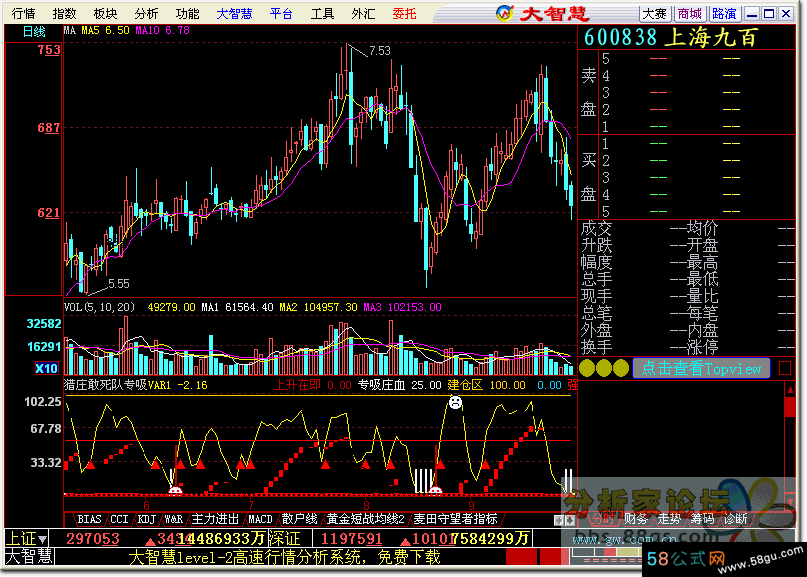Image resolution: width=807 pixels, height=577 pixels.
Task: Click the 卖盘 sell orders label
Action: [x=588, y=92]
